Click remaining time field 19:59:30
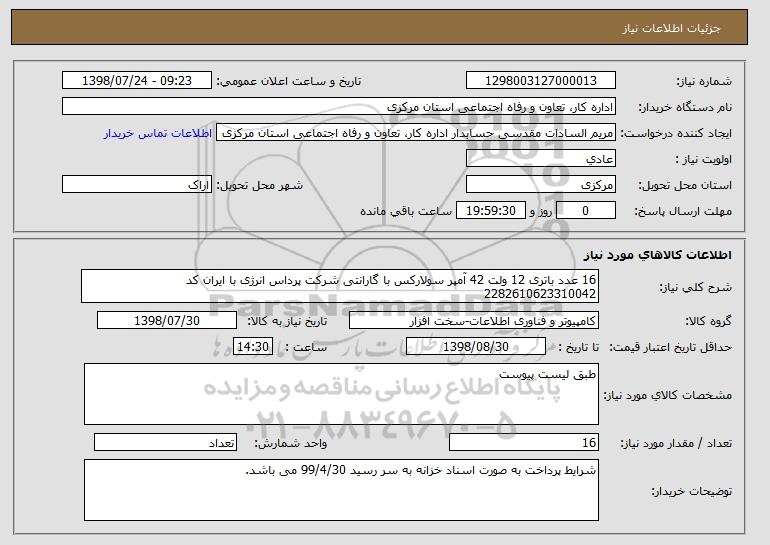This screenshot has width=770, height=545. tap(491, 211)
